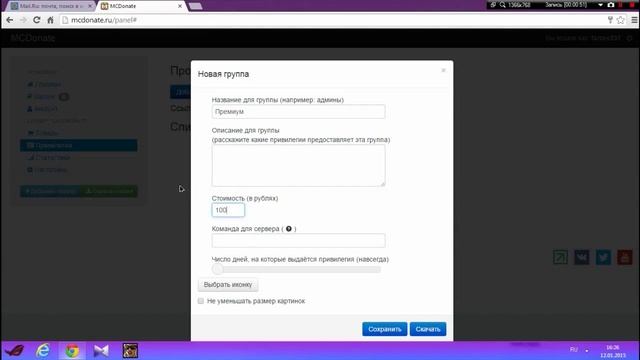Click the Выбрать иконку button
The height and width of the screenshot is (360, 640).
click(x=228, y=284)
